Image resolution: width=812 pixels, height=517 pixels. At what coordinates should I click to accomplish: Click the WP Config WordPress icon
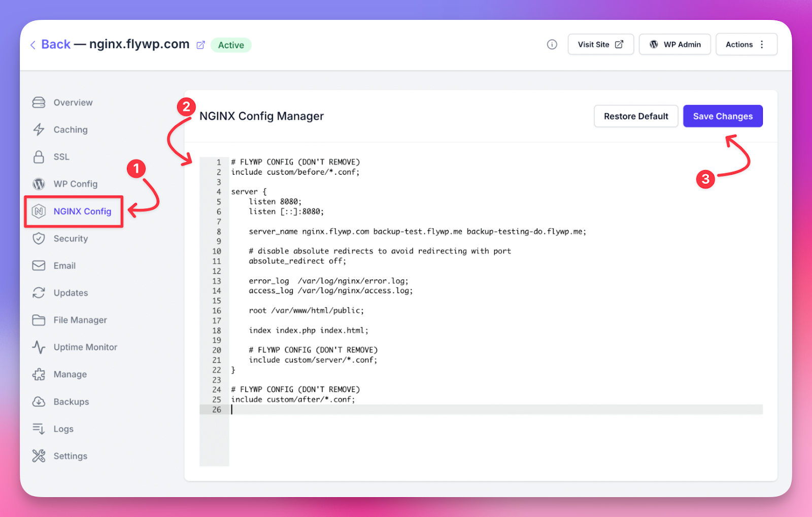pos(39,184)
